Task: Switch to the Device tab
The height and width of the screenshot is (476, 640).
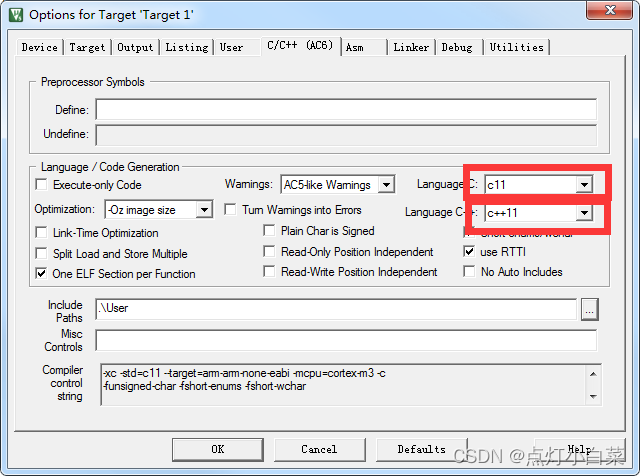Action: point(40,47)
